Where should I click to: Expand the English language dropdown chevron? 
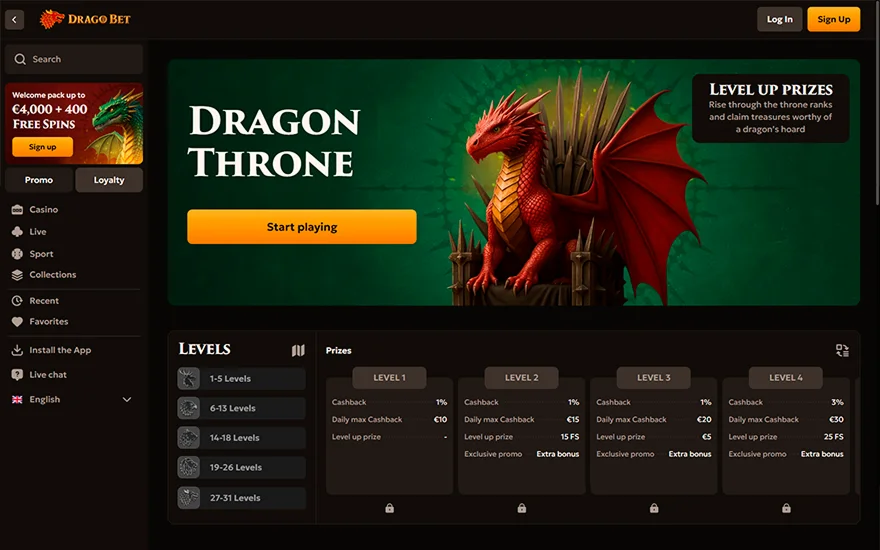coord(127,400)
